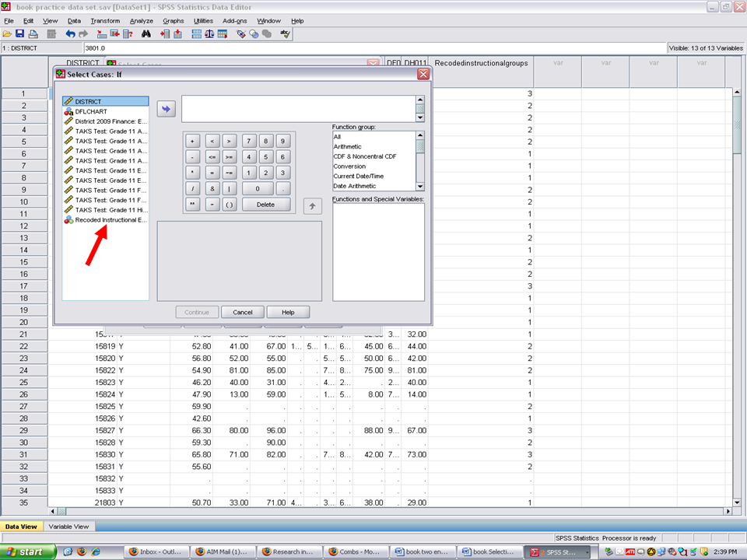Click the Weight Cases scale icon

click(209, 34)
